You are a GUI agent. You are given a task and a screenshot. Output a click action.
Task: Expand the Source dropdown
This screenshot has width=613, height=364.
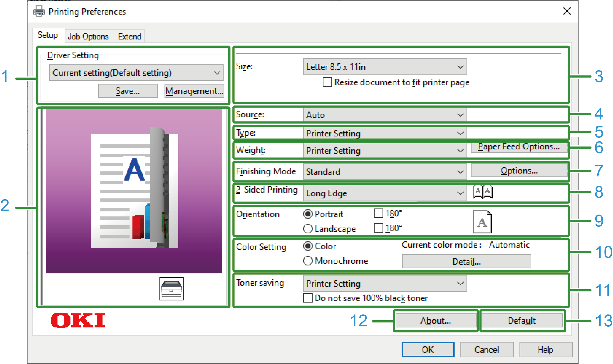click(385, 115)
